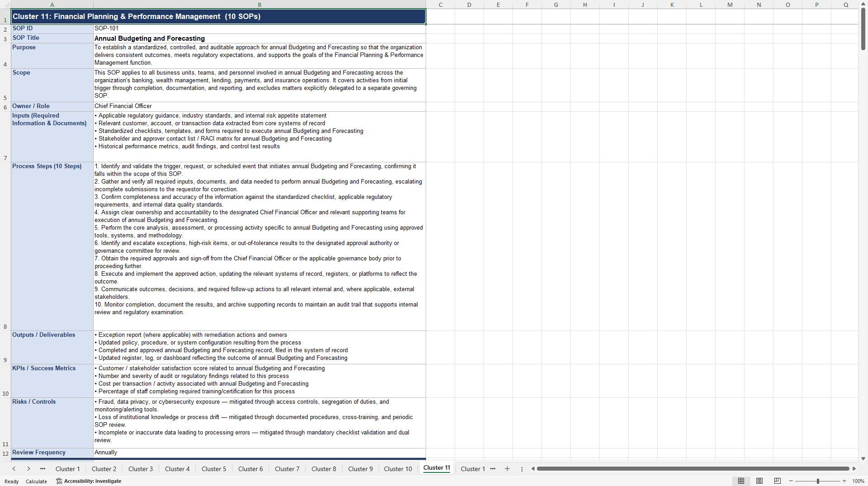Click the vertical scrollbar thumb

click(x=863, y=29)
